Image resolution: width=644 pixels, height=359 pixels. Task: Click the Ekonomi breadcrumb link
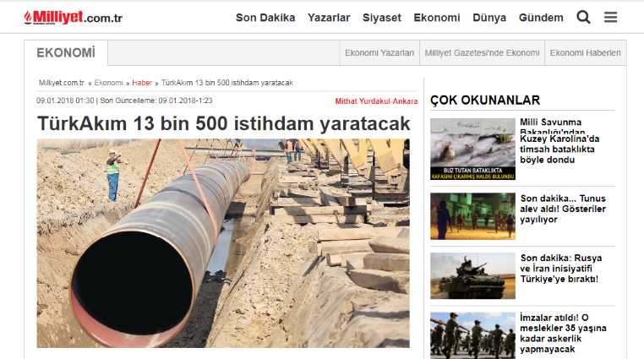[108, 83]
